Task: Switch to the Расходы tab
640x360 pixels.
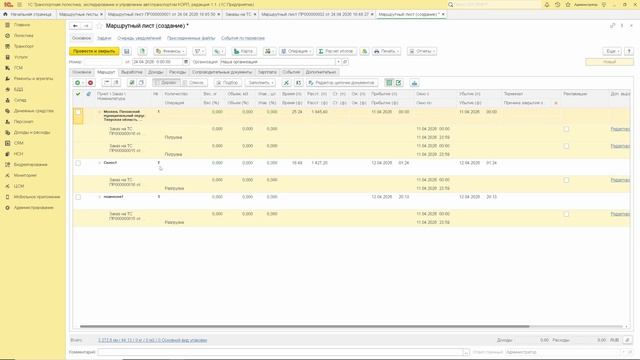Action: [x=178, y=72]
